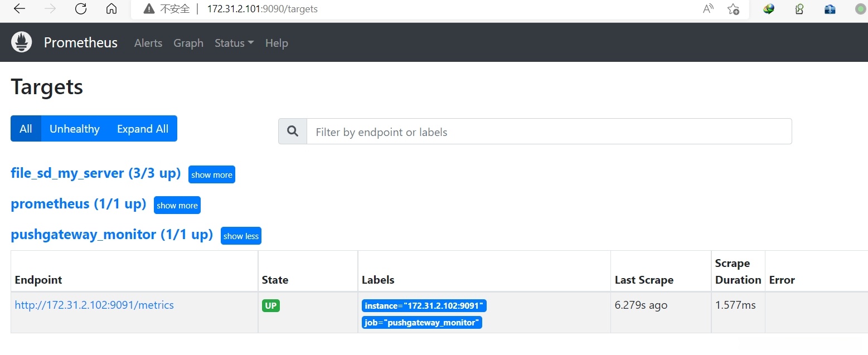This screenshot has height=355, width=868.
Task: Click the Prometheus flame logo
Action: (22, 42)
